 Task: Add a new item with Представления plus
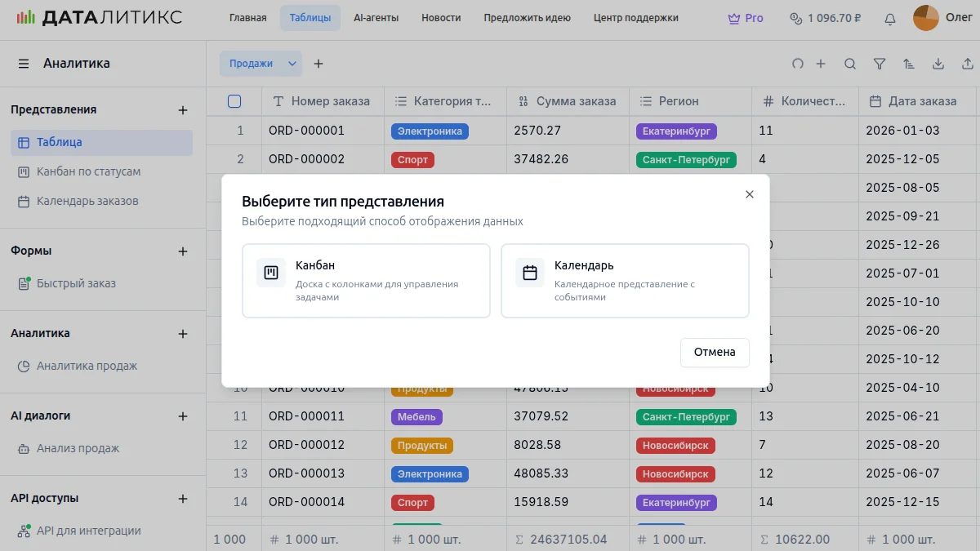tap(183, 110)
